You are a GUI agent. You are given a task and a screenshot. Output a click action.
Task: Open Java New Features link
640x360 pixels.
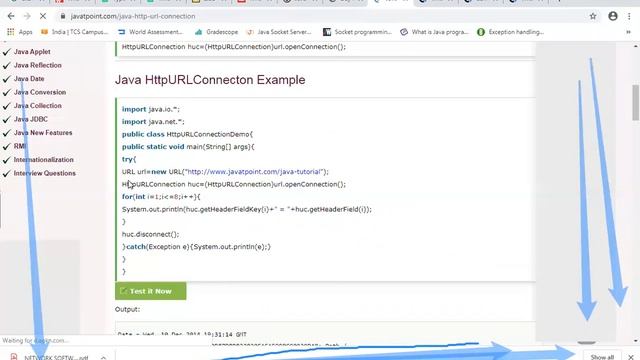(43, 133)
